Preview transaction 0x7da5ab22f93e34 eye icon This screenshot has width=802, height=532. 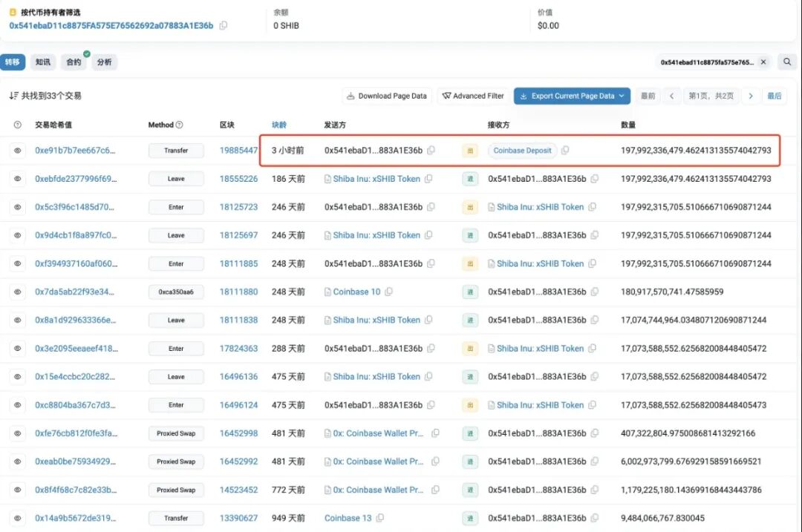click(17, 292)
